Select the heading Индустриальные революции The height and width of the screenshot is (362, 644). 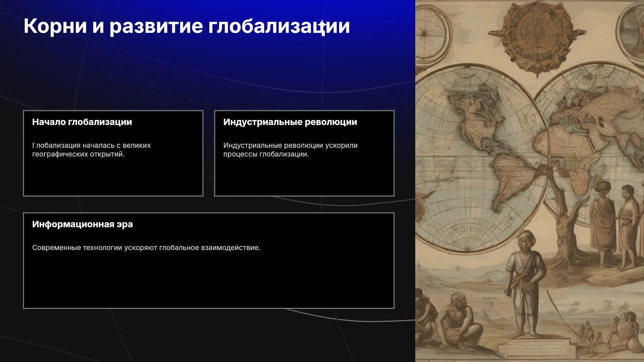coord(290,122)
